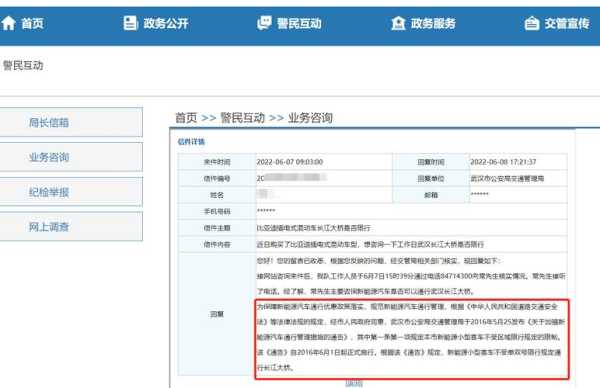This screenshot has width=600, height=388.
Task: Select 网上调查 in the sidebar
Action: (x=71, y=227)
